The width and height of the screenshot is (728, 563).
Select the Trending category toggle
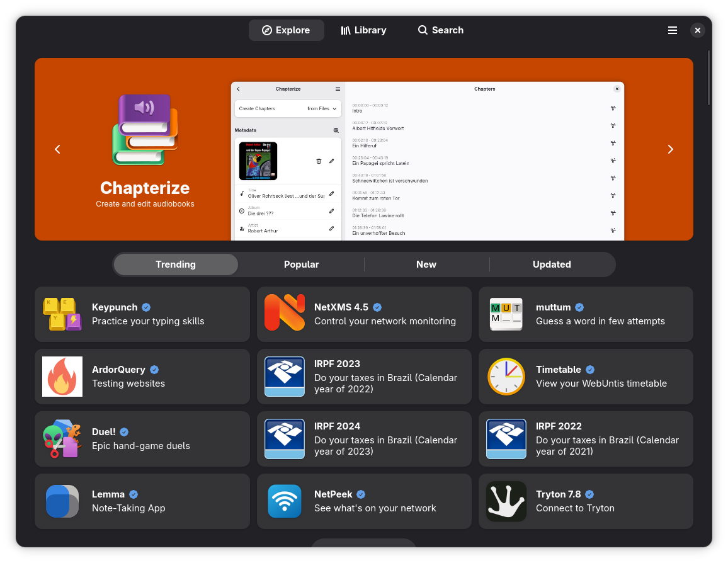pos(176,264)
